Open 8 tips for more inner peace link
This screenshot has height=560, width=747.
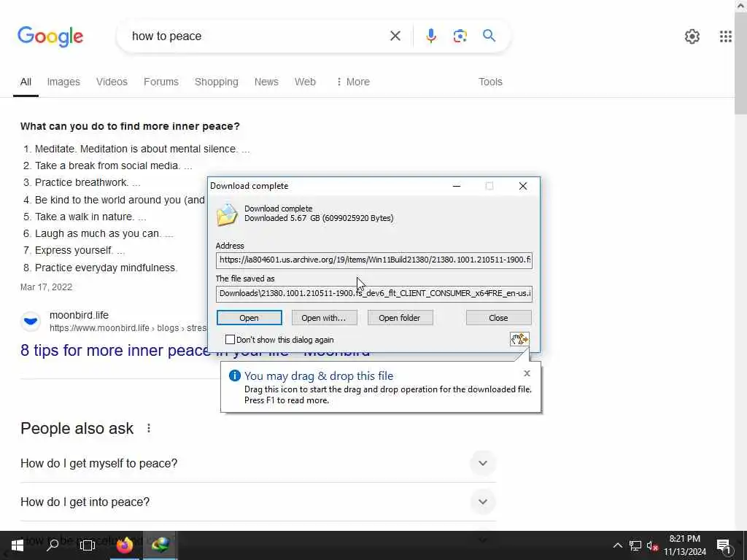115,351
